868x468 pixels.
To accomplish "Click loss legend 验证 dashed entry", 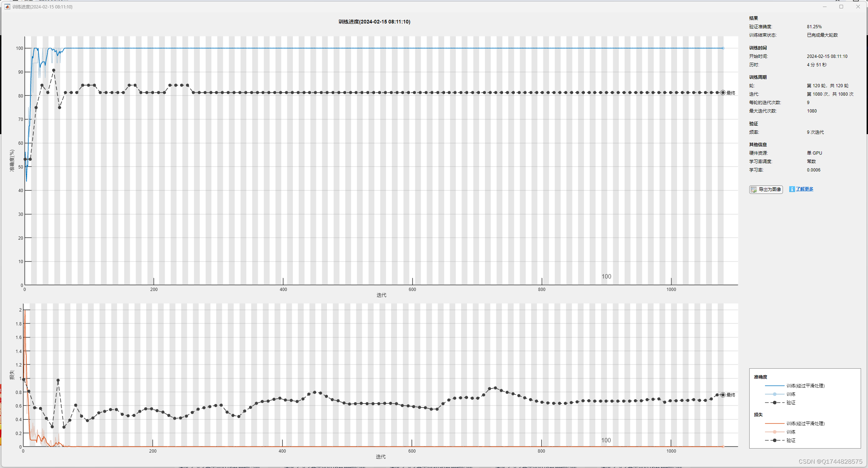I will (x=780, y=441).
